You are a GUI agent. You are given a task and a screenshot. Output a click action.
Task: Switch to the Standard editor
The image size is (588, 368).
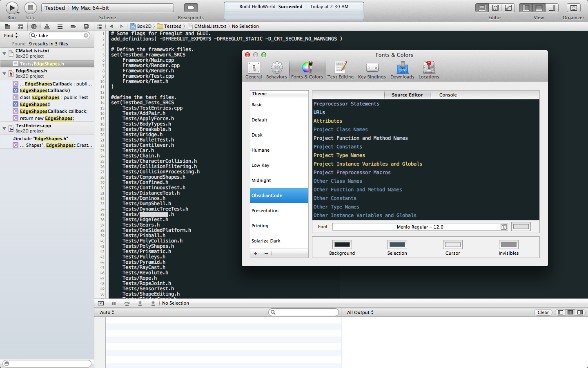(482, 8)
